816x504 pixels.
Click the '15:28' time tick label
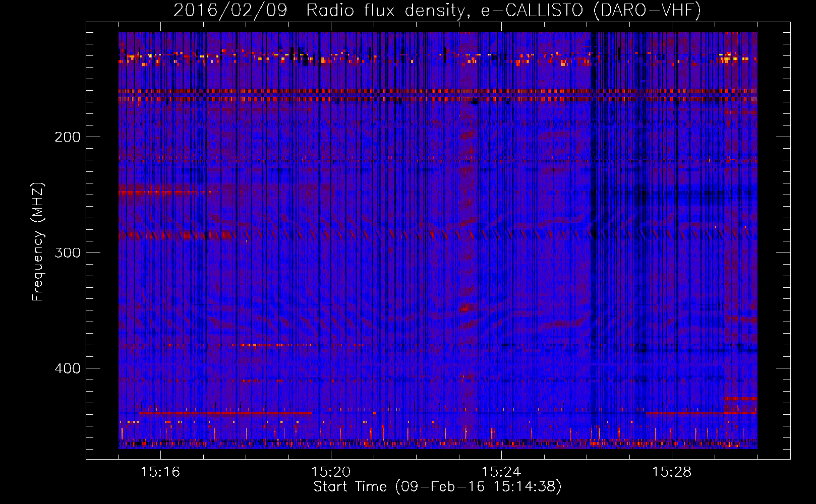point(672,472)
